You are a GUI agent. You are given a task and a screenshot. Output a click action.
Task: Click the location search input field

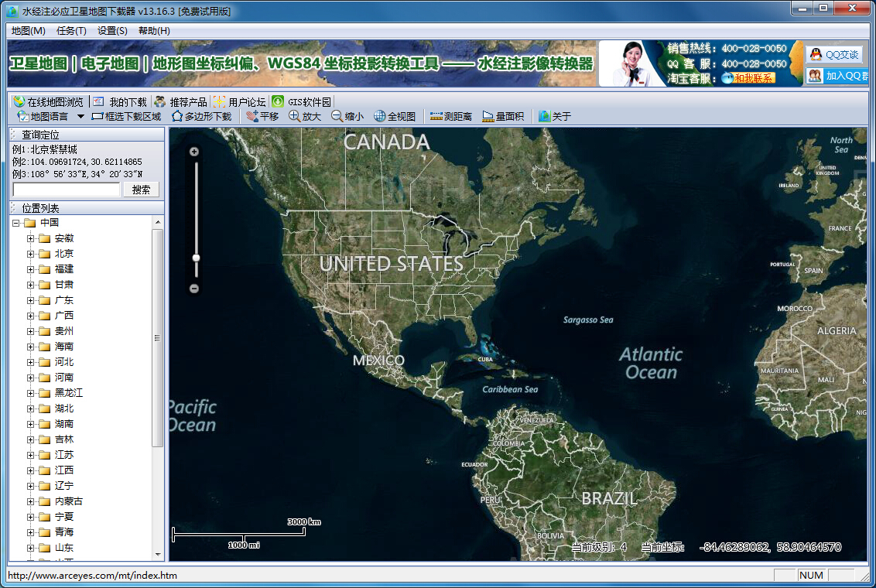point(67,190)
